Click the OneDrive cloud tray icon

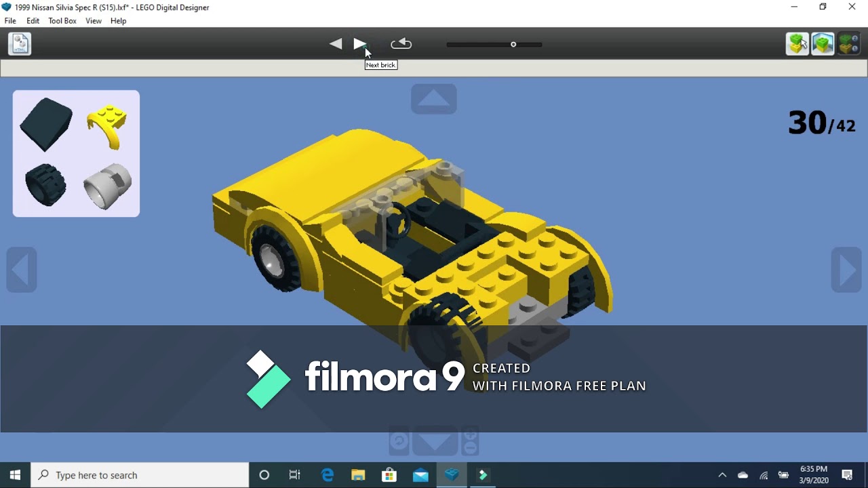[x=743, y=475]
